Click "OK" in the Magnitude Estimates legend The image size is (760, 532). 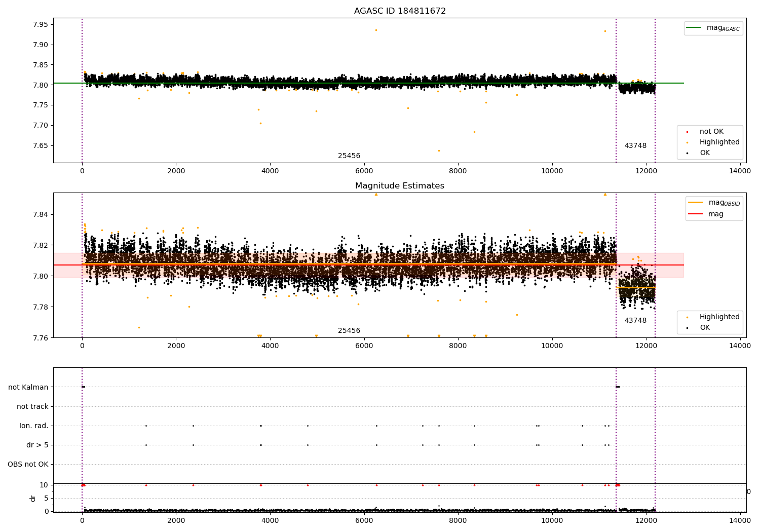tap(699, 328)
